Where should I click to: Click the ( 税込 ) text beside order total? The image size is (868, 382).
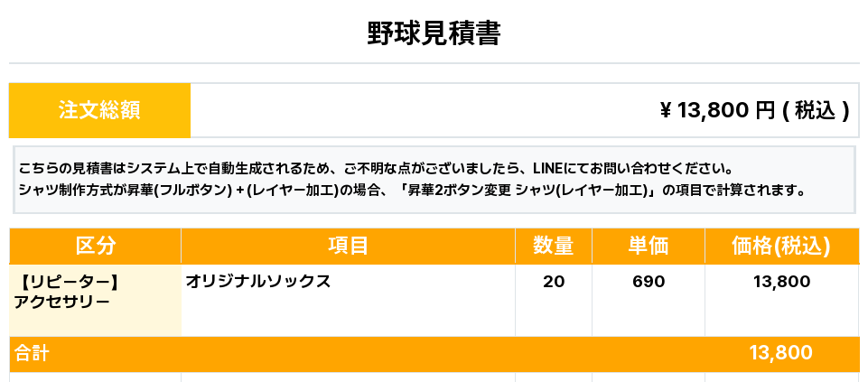816,110
